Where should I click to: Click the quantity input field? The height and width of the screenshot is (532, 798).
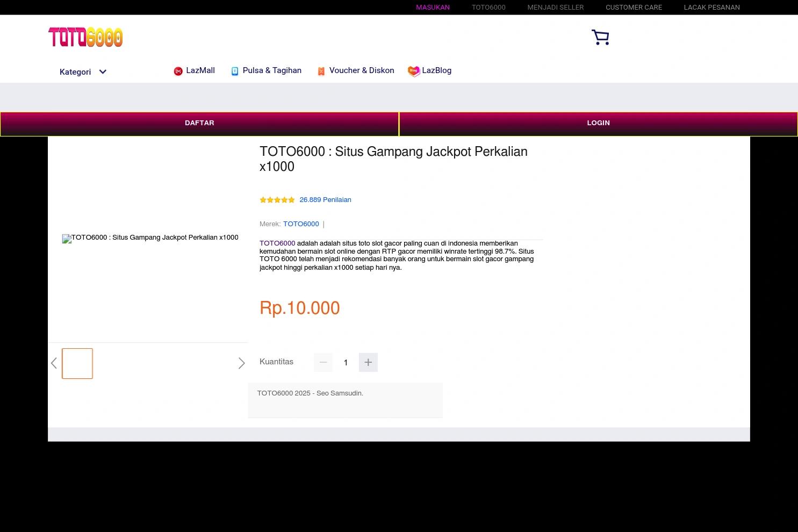[x=346, y=363]
